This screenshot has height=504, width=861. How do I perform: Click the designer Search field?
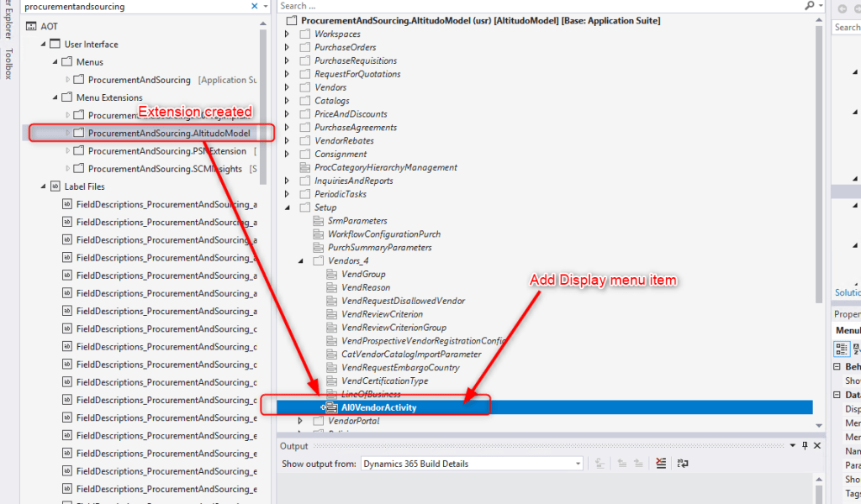tap(538, 6)
